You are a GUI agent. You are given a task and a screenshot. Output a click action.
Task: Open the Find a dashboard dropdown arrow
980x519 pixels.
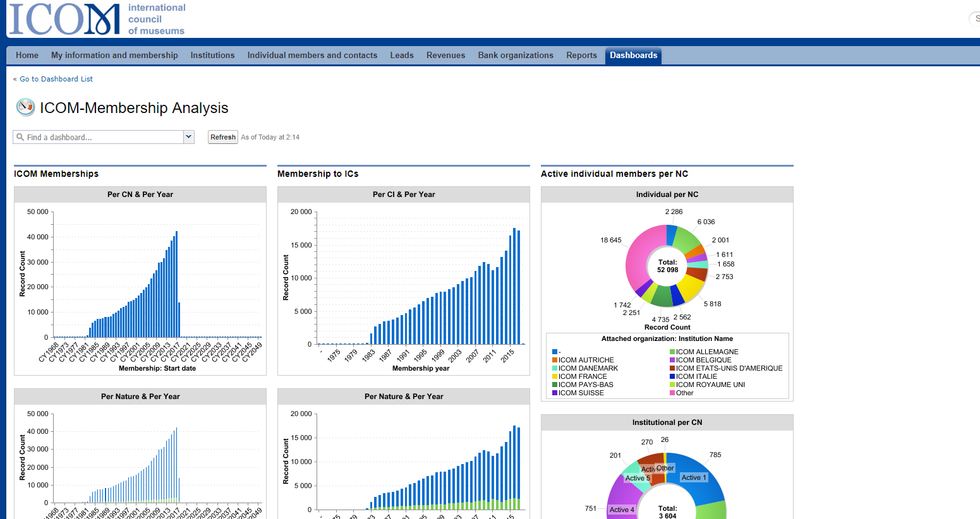(188, 137)
